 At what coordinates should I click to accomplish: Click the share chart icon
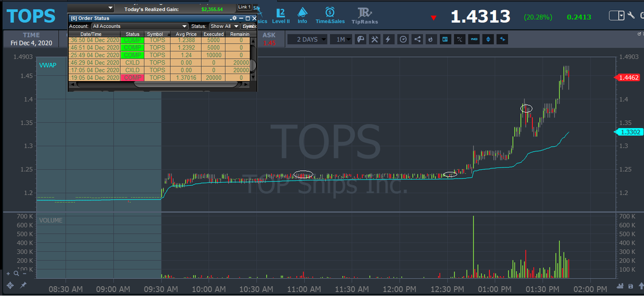pyautogui.click(x=418, y=39)
